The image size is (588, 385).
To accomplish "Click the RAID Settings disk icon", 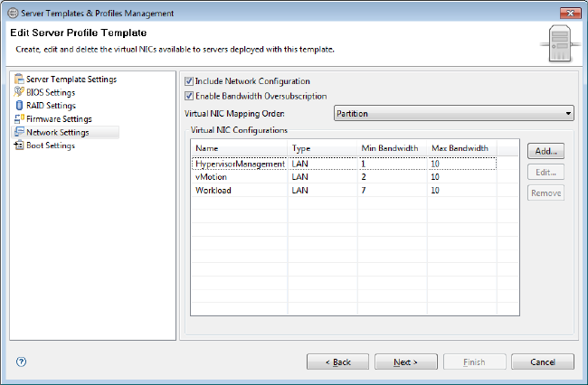I will 19,106.
